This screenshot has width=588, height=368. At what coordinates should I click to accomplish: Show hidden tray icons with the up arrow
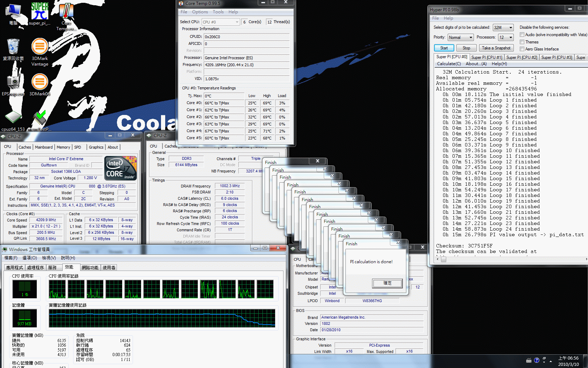click(x=551, y=361)
